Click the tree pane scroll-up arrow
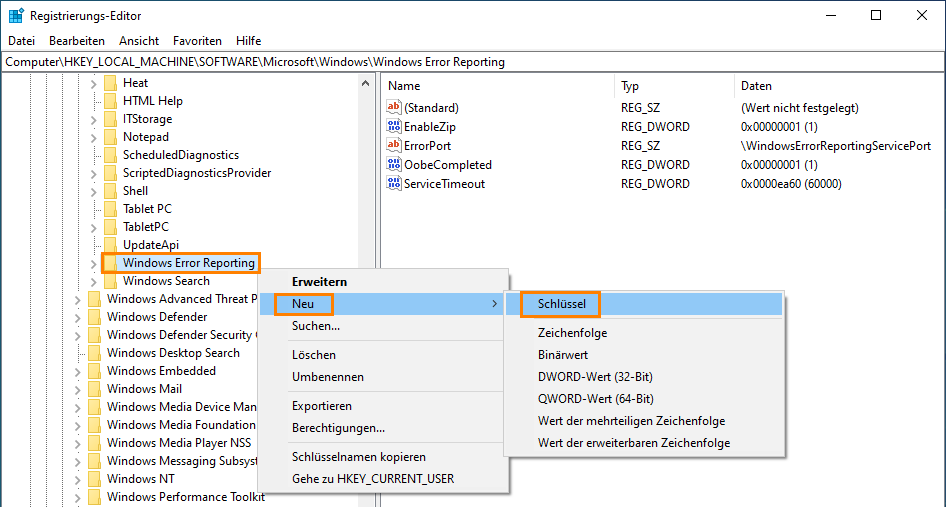Image resolution: width=946 pixels, height=507 pixels. click(x=365, y=83)
